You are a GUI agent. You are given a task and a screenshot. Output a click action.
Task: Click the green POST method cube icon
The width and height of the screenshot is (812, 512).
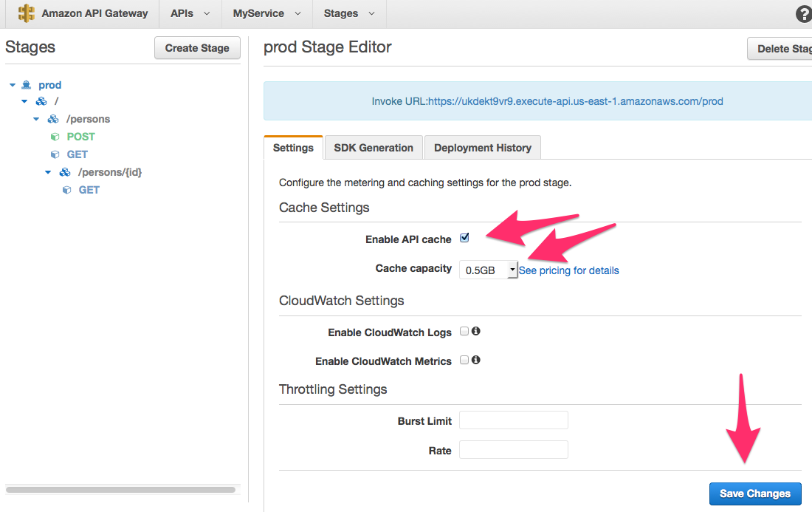click(x=55, y=137)
